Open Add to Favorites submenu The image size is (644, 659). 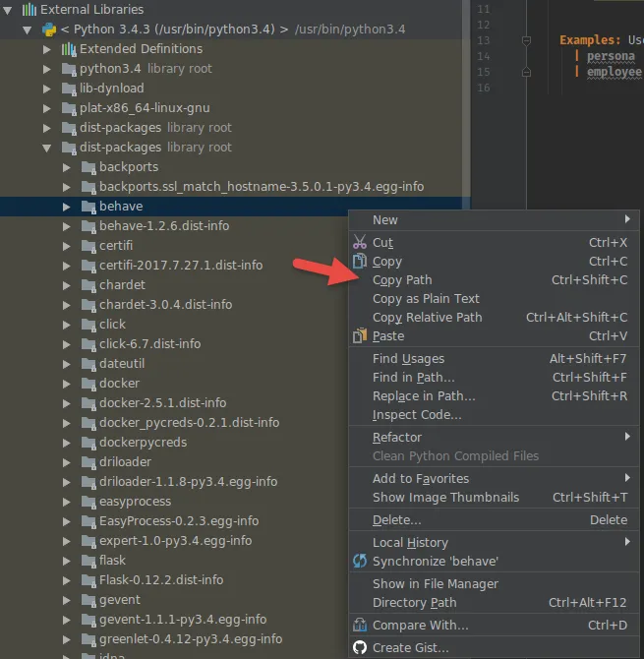point(494,478)
